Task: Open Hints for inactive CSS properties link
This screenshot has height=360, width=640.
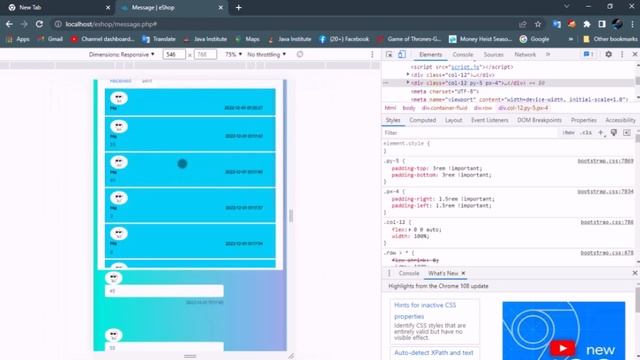Action: point(425,311)
